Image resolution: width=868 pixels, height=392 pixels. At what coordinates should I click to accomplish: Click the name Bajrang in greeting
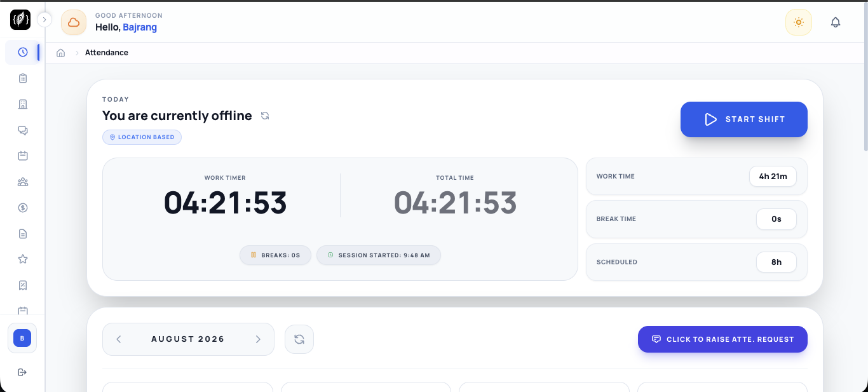pos(140,27)
